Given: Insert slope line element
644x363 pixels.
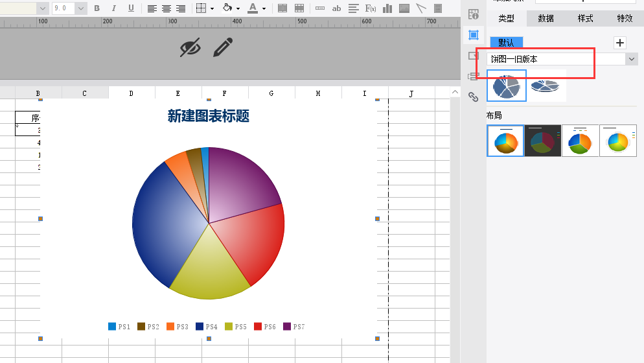Looking at the screenshot, I should click(421, 8).
